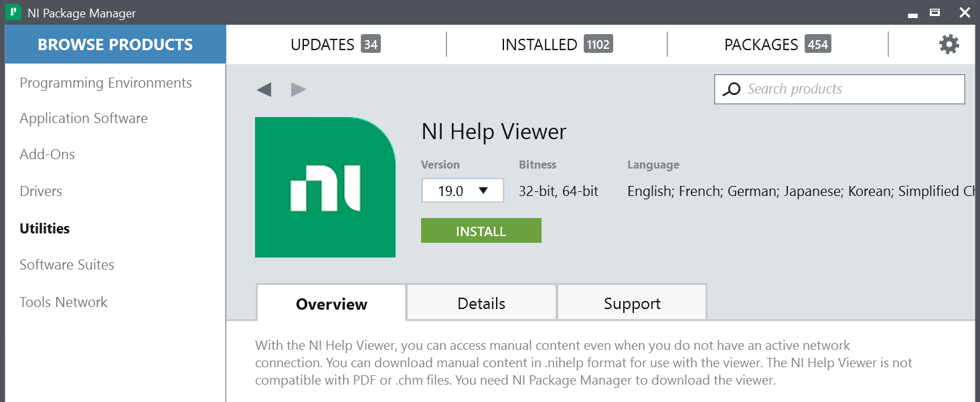Click the forward navigation arrow
The width and height of the screenshot is (980, 402).
click(x=299, y=89)
